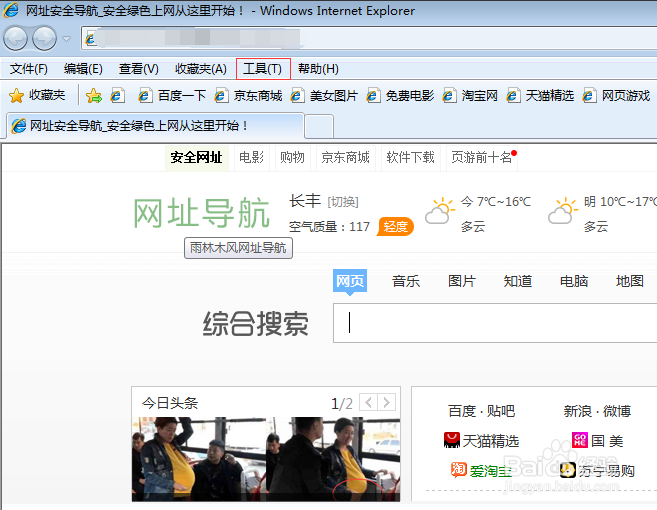Viewport: 657px width, 510px height.
Task: Open the 免费电影 favorites link
Action: [400, 96]
